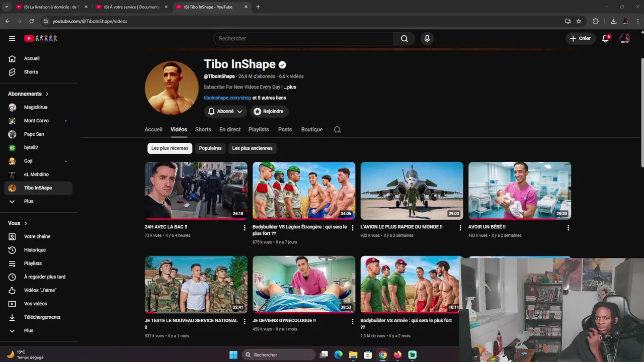Focus the Rechercher search field
644x362 pixels.
(304, 39)
